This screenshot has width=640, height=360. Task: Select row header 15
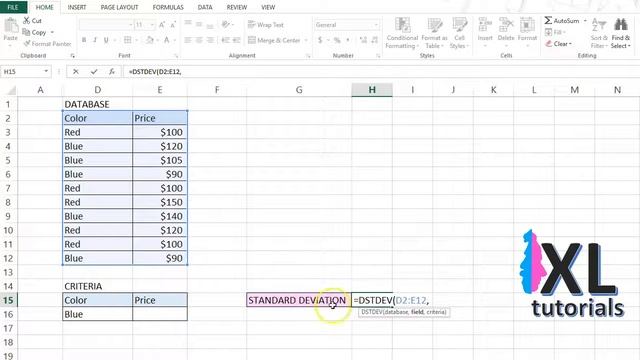(x=9, y=300)
